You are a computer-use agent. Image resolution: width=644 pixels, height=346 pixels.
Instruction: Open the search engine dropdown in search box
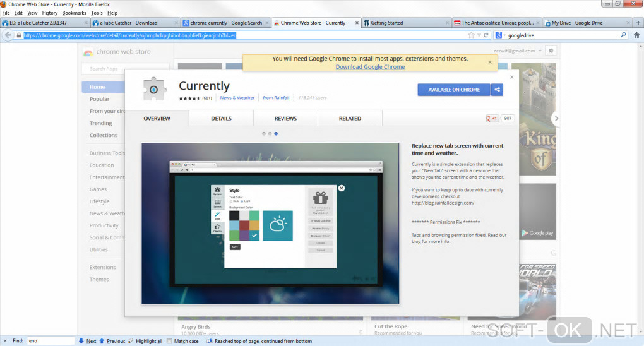[x=504, y=35]
